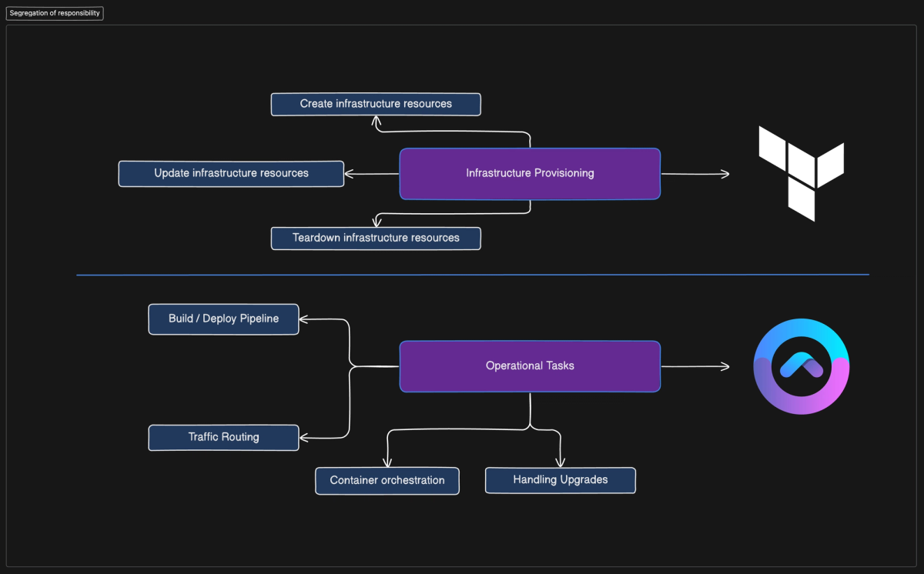Select the Build / Deploy Pipeline node
The height and width of the screenshot is (574, 924).
[x=223, y=319]
